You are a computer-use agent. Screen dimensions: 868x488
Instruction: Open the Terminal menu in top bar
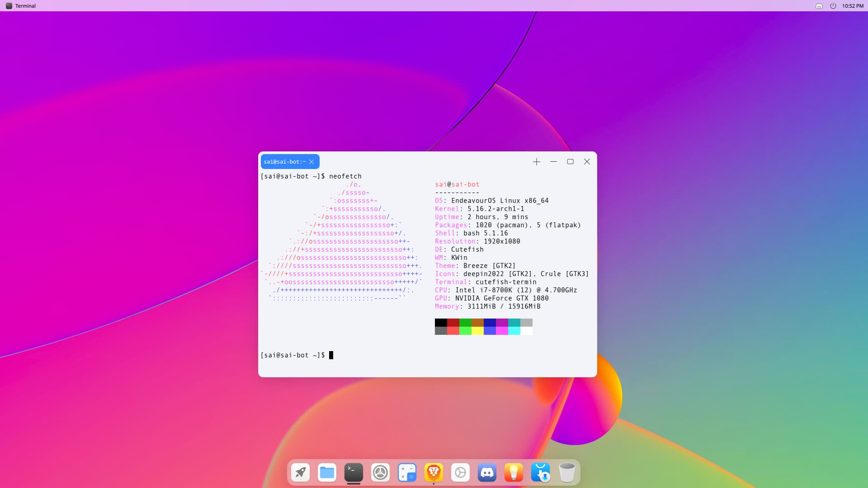coord(25,6)
